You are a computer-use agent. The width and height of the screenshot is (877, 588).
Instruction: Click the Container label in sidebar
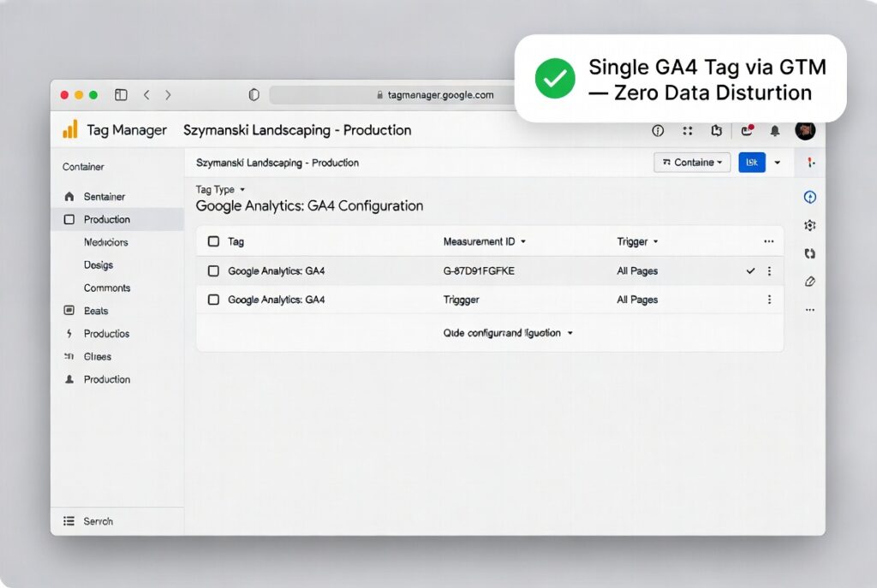pos(83,167)
